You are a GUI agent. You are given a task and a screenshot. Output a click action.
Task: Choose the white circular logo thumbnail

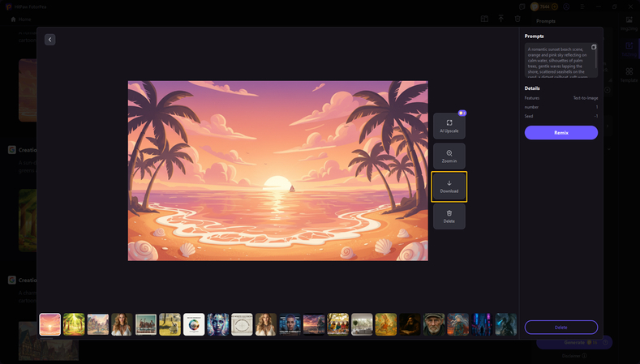click(x=194, y=324)
